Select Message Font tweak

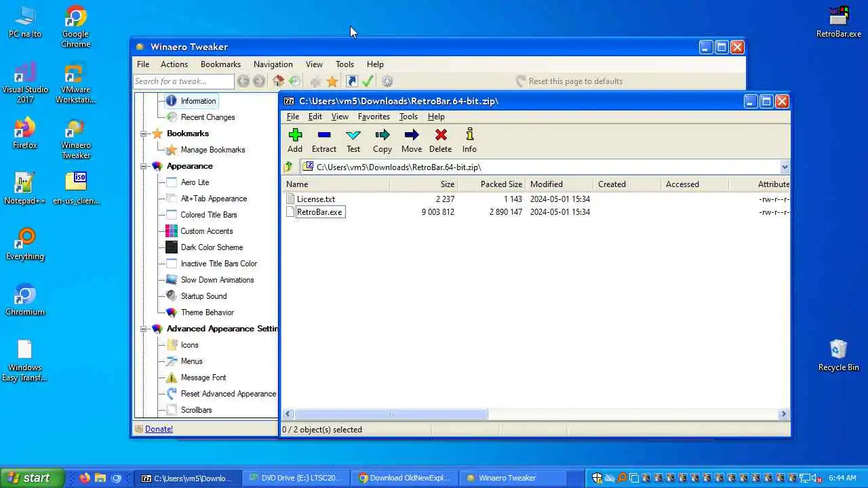pos(203,378)
